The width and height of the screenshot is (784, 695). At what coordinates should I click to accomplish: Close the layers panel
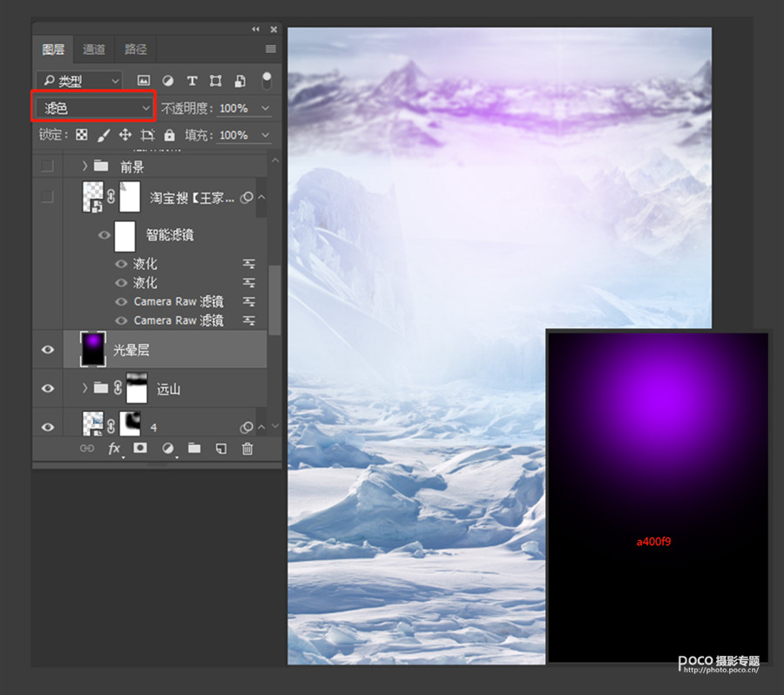[x=274, y=30]
